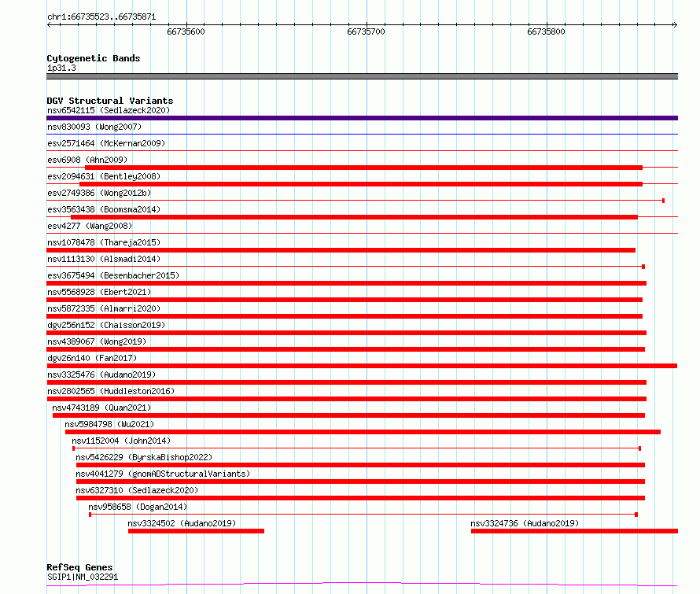Click the chr1:66735523..66735871 coordinates label
The width and height of the screenshot is (700, 594).
[101, 17]
